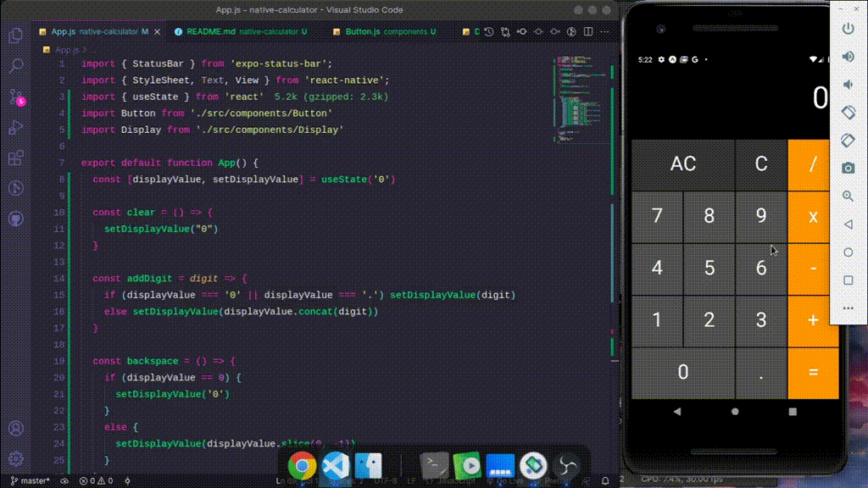Tap digit 0 on the calculator
The width and height of the screenshot is (868, 488).
coord(683,373)
